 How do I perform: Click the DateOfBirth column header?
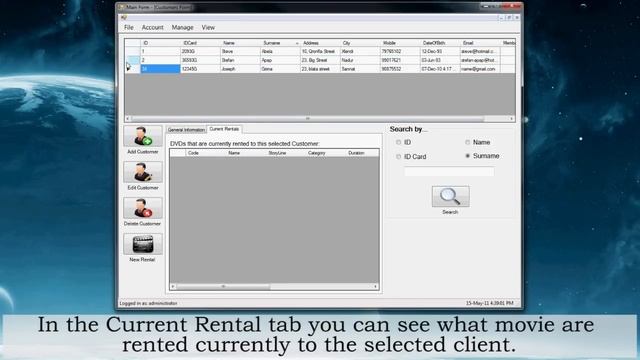click(x=440, y=43)
